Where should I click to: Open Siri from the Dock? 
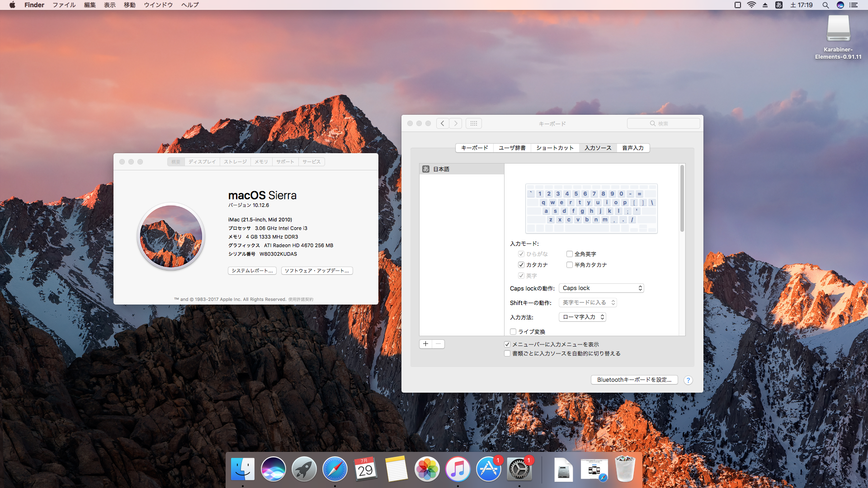[x=273, y=469]
